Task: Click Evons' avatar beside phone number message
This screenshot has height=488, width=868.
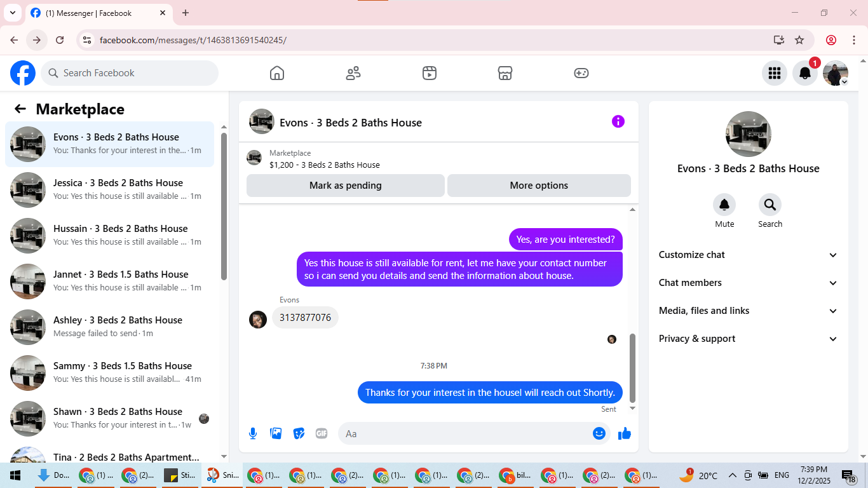Action: 258,320
